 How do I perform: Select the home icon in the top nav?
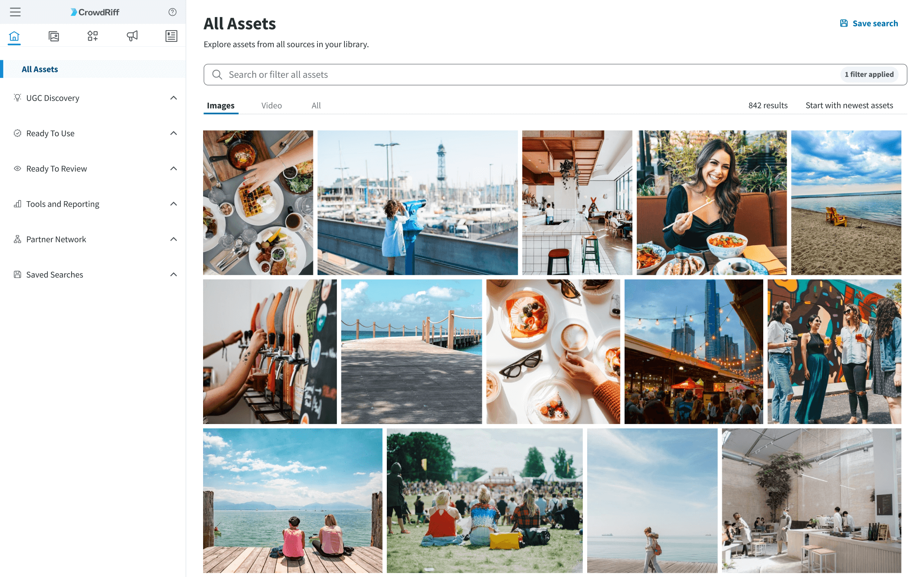pos(14,36)
